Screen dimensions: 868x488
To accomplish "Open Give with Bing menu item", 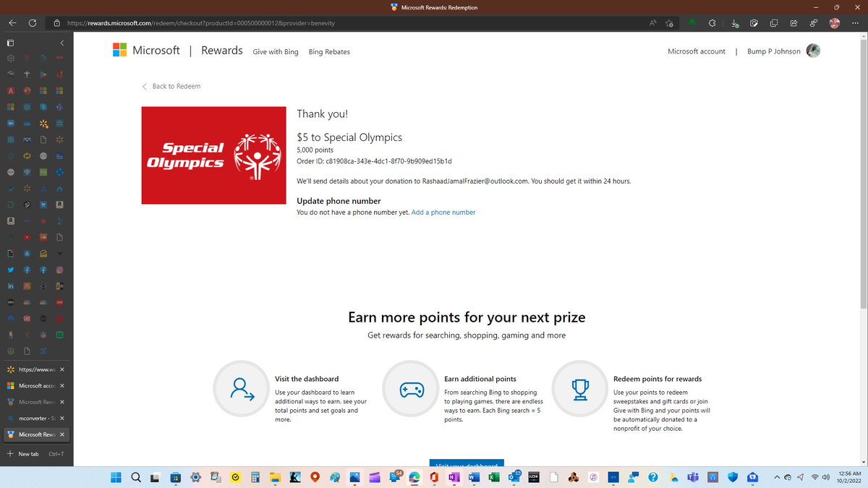I will click(x=276, y=52).
